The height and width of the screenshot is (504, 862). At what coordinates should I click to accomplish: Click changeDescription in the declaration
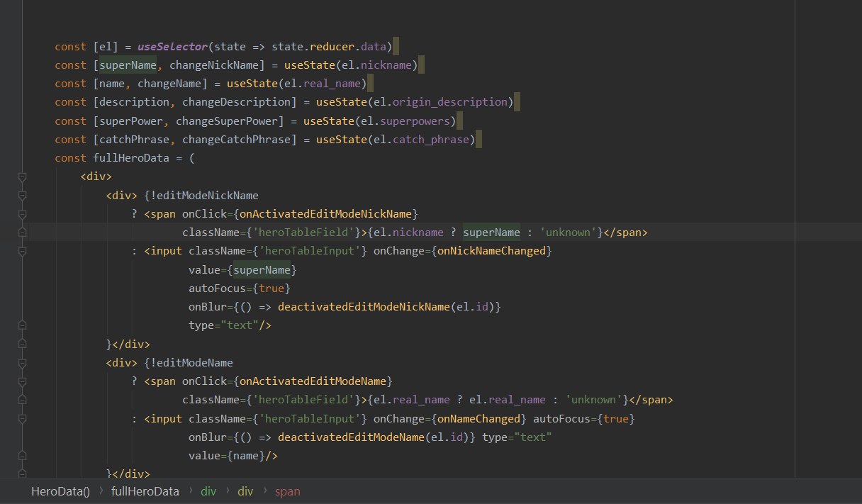click(x=237, y=102)
